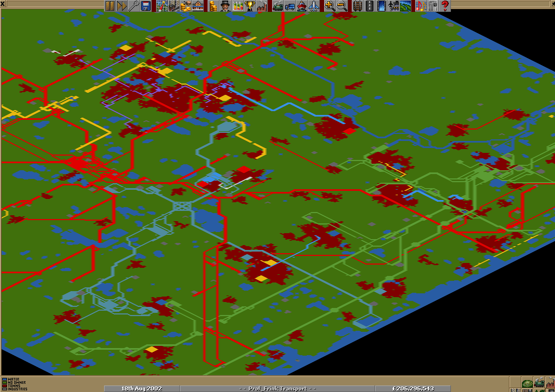Open railway track construction
Image resolution: width=555 pixels, height=392 pixels.
coord(358,5)
